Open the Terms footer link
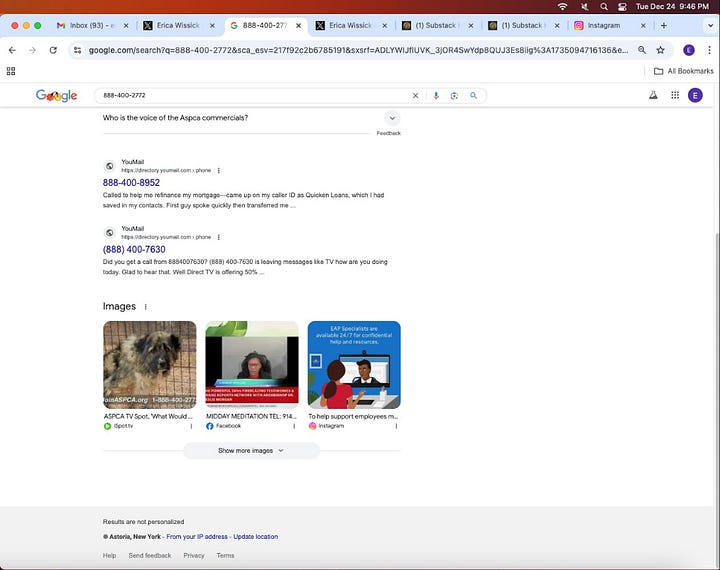Viewport: 720px width, 570px height. tap(225, 555)
